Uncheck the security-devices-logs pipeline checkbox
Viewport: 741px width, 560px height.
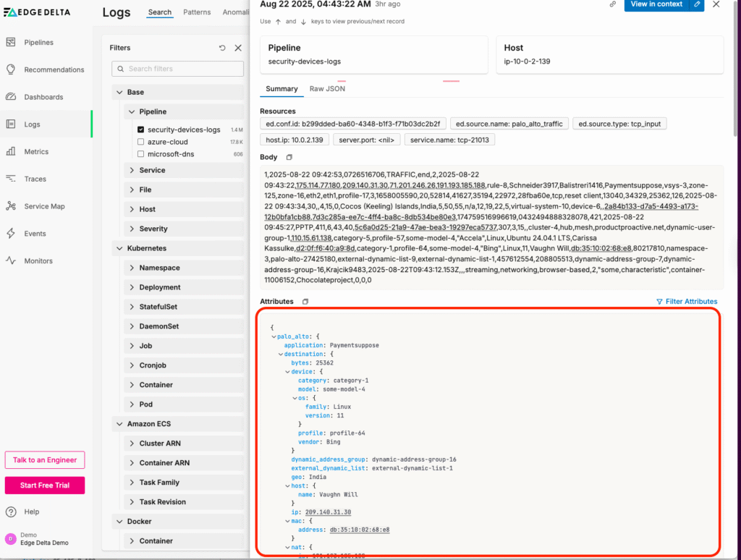pos(141,130)
